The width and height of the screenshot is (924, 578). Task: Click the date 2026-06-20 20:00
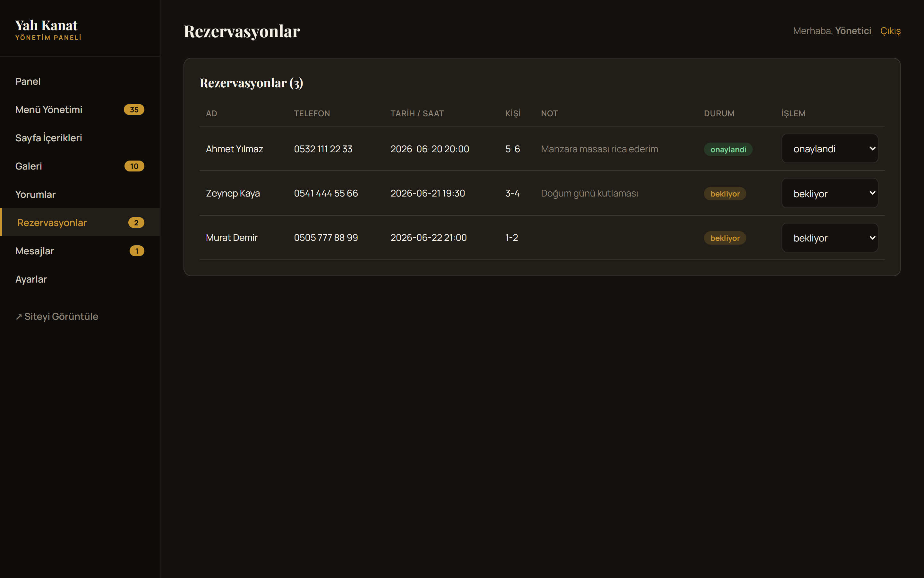[430, 149]
